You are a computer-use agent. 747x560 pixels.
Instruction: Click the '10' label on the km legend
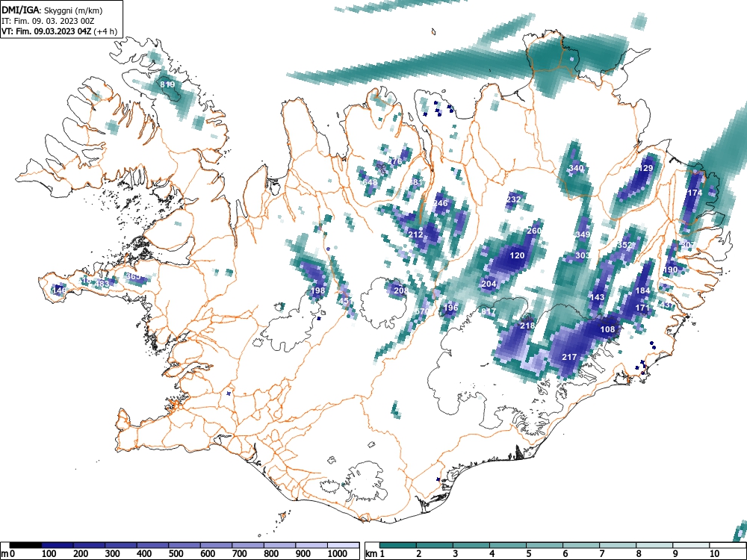coord(713,554)
